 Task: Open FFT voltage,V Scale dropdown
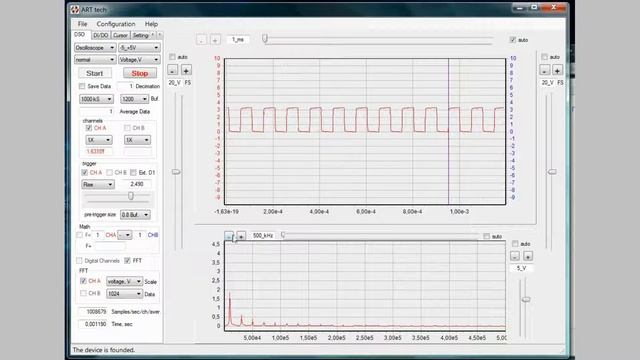(x=124, y=282)
